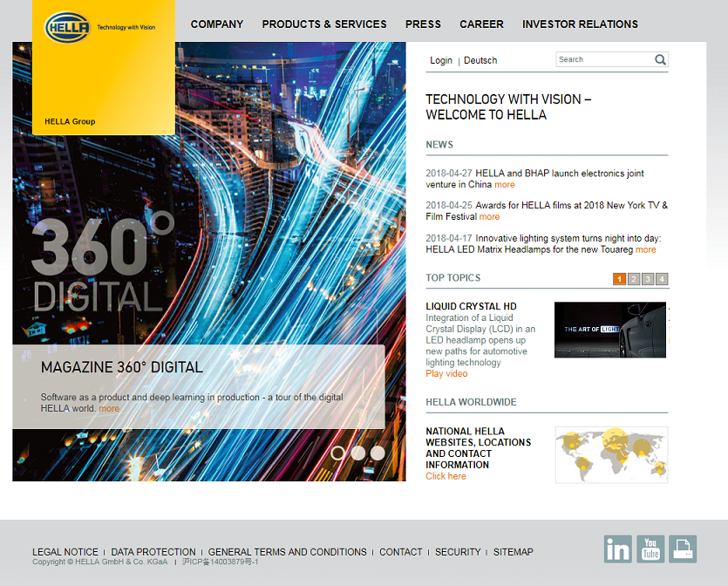Click the Search input field
This screenshot has width=728, height=586.
point(605,59)
